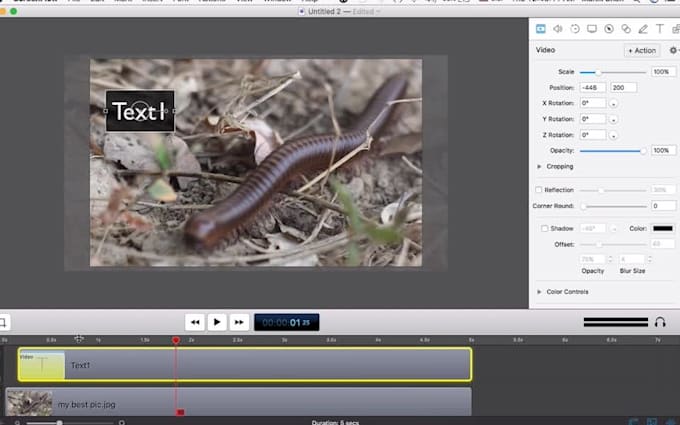This screenshot has height=425, width=680.
Task: Open the Screen Recording properties tab
Action: pos(592,29)
